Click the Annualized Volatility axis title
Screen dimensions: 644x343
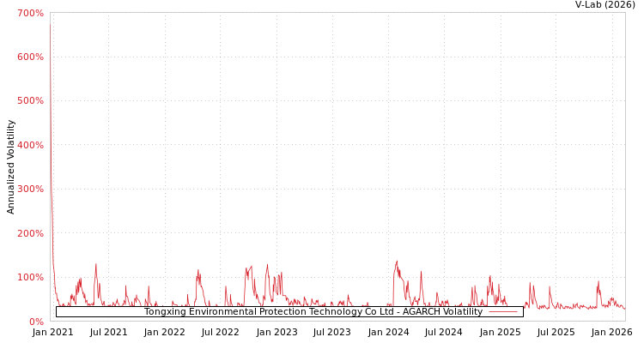pyautogui.click(x=10, y=167)
